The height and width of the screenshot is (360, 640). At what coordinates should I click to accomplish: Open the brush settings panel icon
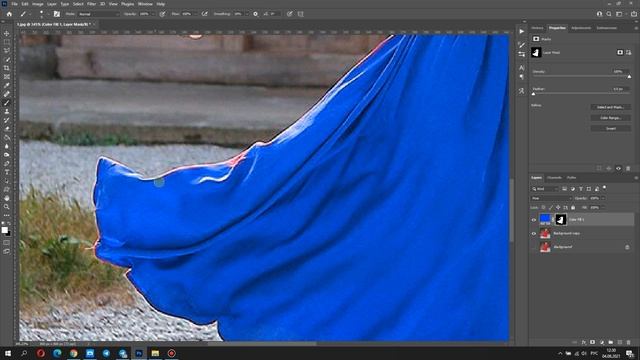coord(57,14)
